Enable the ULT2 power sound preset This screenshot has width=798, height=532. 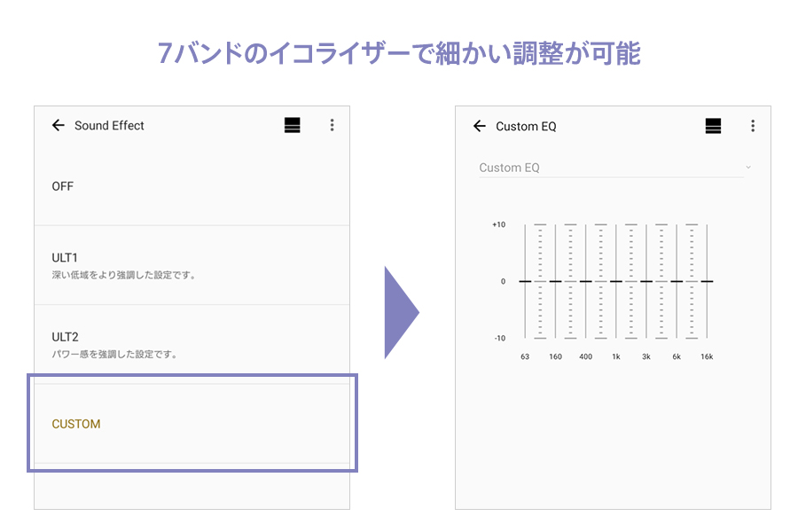pos(192,345)
